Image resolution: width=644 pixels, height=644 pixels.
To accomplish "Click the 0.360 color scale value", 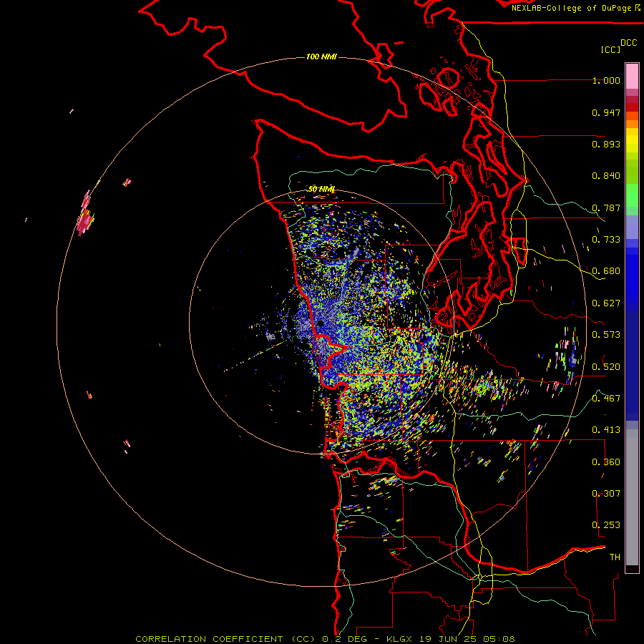I will pos(606,462).
